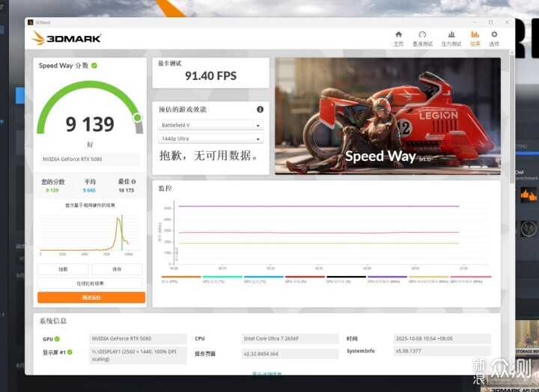Minimize the 3DMark window
Screen dimensions: 539x392
pos(475,22)
